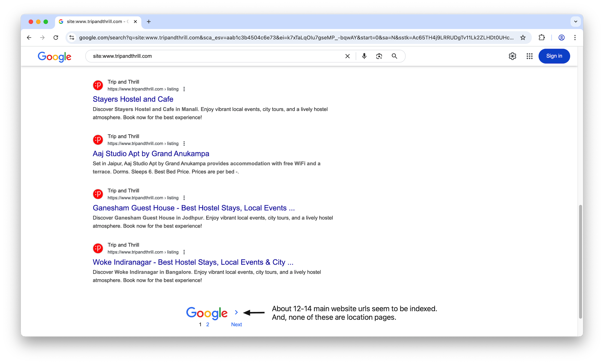604x364 pixels.
Task: Click the page scrollbar thumb
Action: 581,262
